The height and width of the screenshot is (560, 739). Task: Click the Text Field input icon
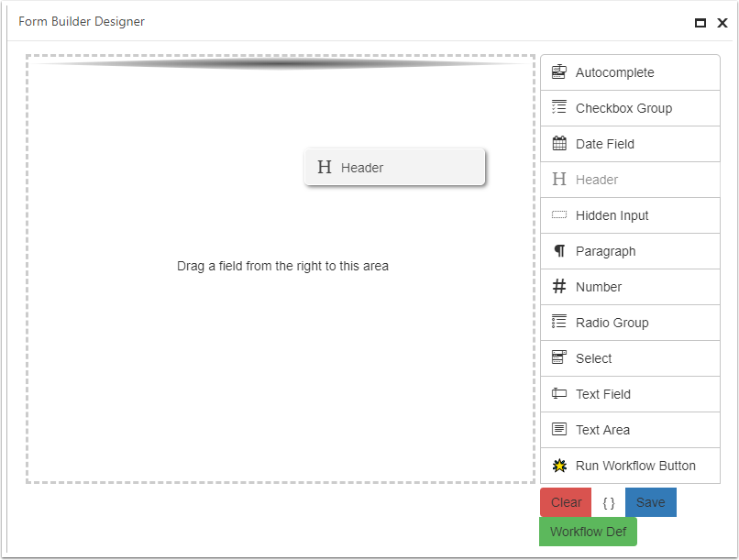point(559,393)
